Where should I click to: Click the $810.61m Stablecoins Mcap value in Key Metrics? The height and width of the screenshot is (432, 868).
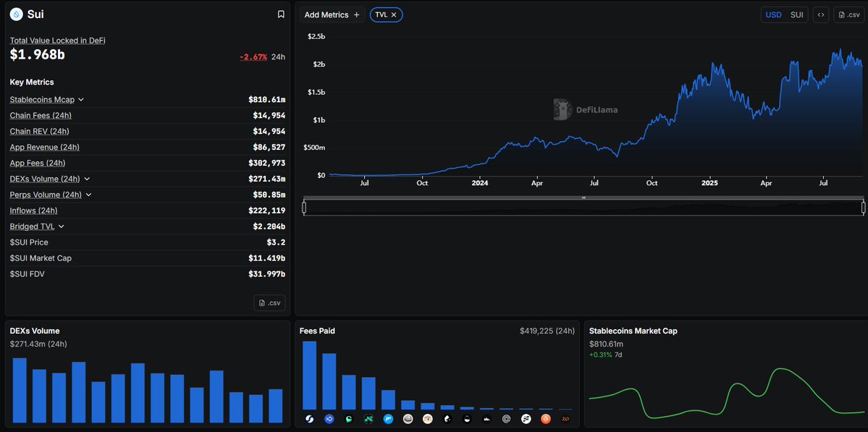pos(267,100)
